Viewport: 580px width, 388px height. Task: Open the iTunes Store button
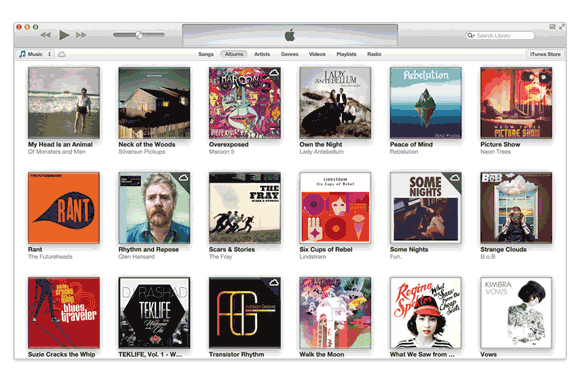(x=545, y=54)
